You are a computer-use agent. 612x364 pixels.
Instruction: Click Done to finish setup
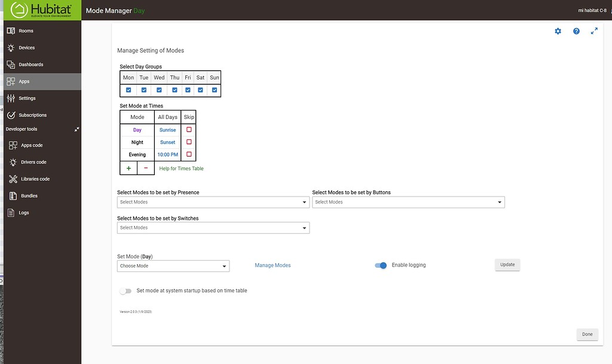[x=587, y=334]
